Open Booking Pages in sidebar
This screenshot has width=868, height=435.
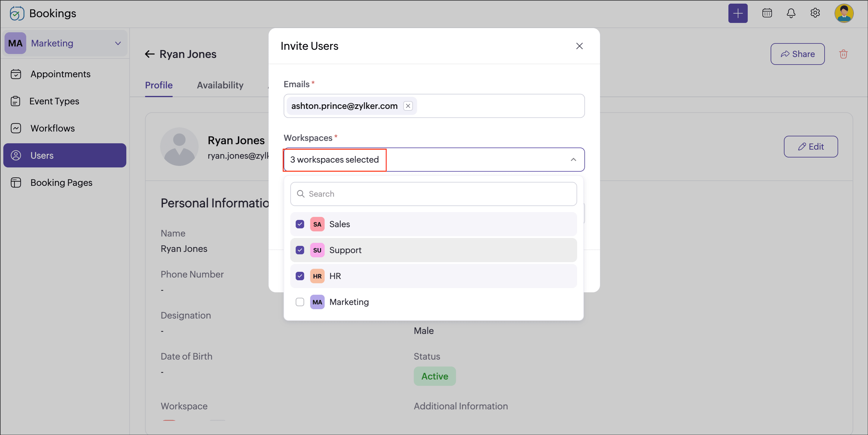pos(61,183)
